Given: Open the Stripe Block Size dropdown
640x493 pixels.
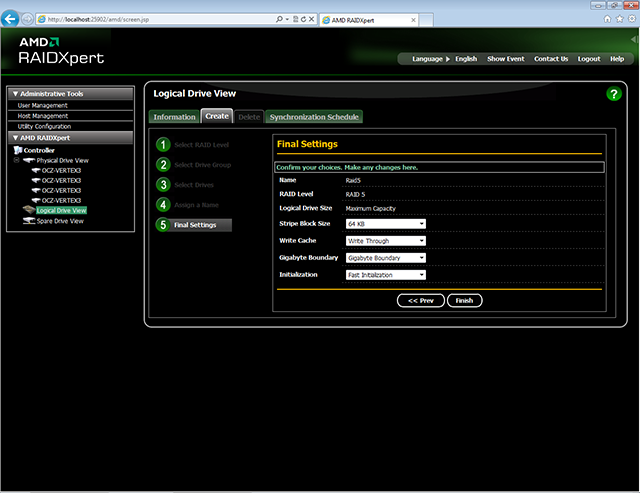Looking at the screenshot, I should 386,224.
